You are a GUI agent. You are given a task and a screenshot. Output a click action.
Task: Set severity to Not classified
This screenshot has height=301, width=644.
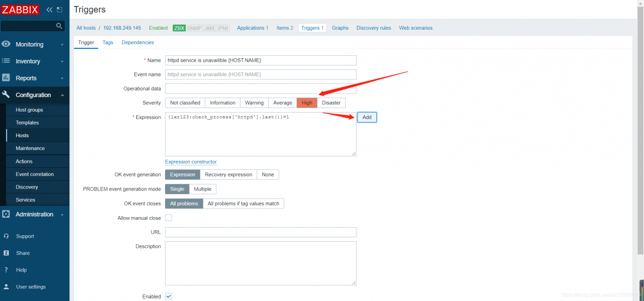pos(185,103)
